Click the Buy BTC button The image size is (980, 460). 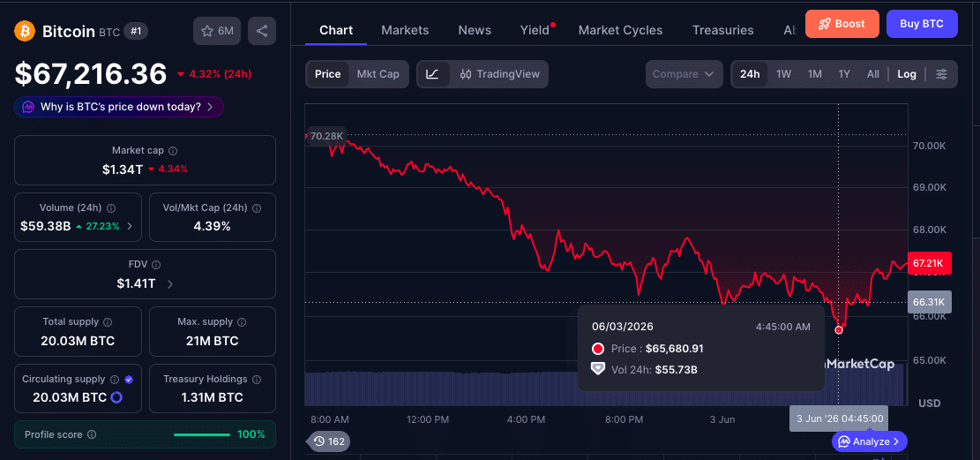[922, 24]
